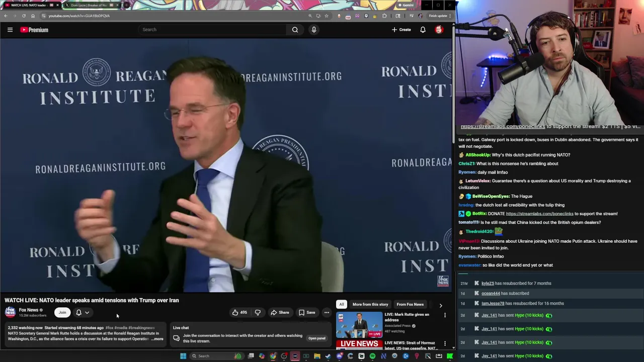
Task: Click the Windows taskbar search box
Action: click(216, 356)
